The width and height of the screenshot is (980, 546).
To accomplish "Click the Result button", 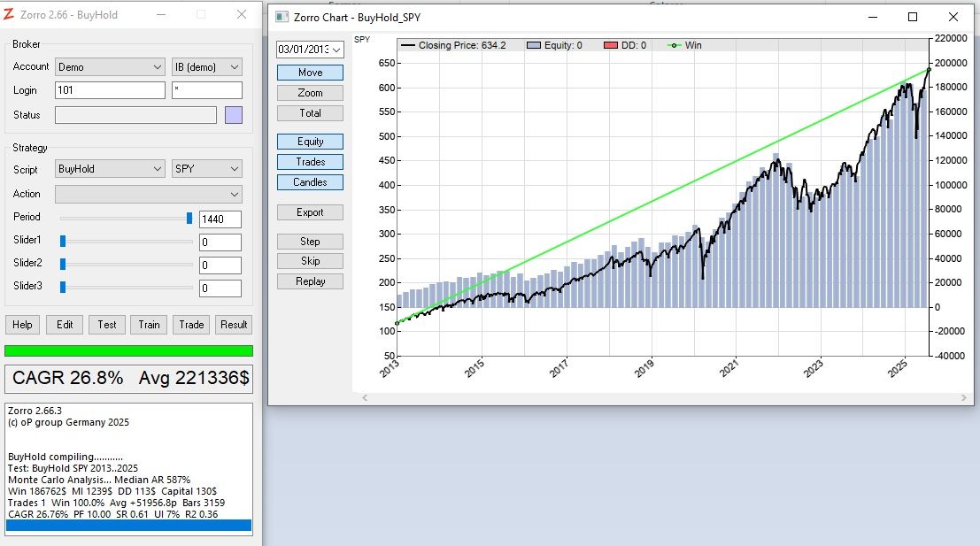I will coord(234,325).
